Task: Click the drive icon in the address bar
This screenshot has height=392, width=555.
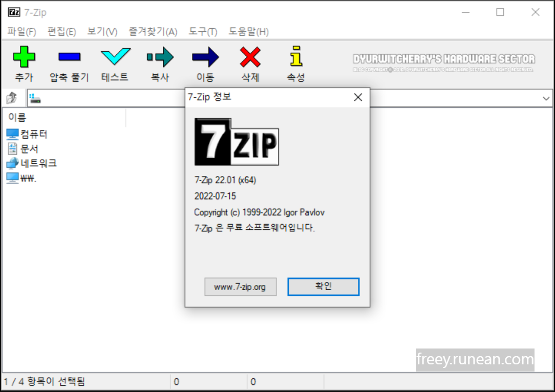Action: tap(33, 98)
